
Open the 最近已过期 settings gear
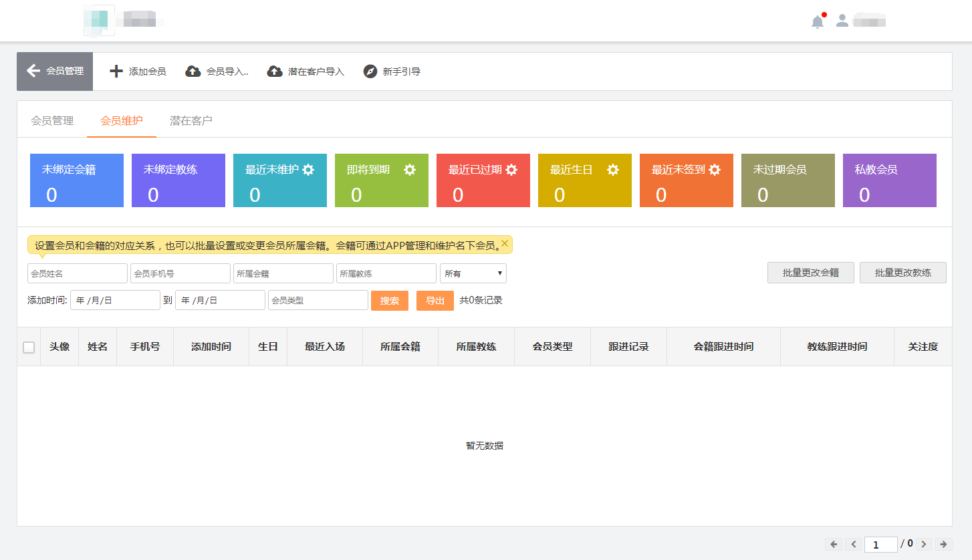pos(512,170)
